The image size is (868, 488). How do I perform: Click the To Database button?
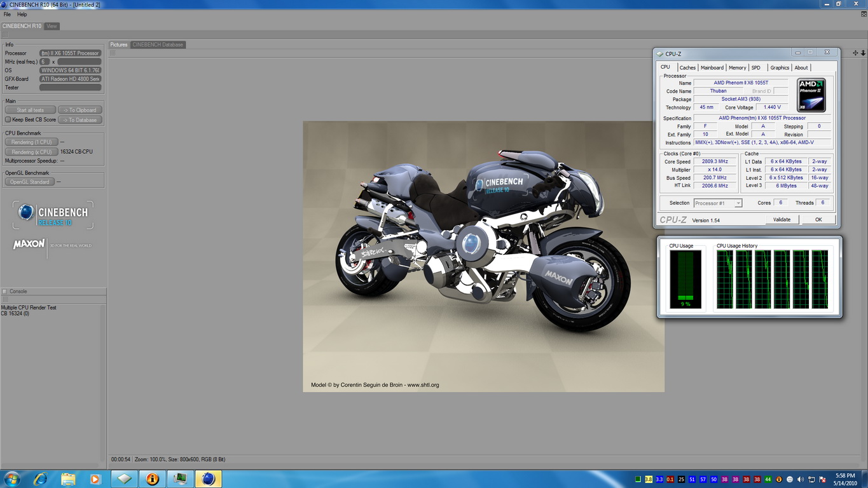(x=80, y=119)
